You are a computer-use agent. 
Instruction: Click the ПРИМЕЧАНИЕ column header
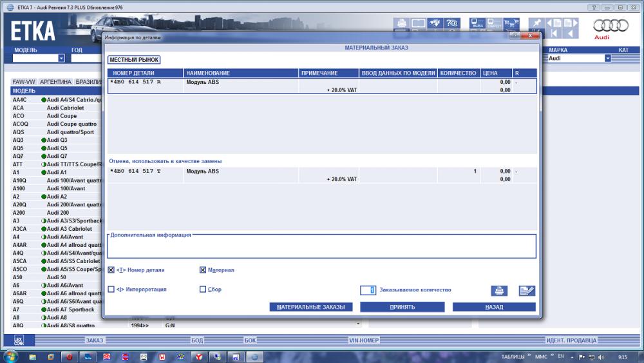tap(328, 73)
